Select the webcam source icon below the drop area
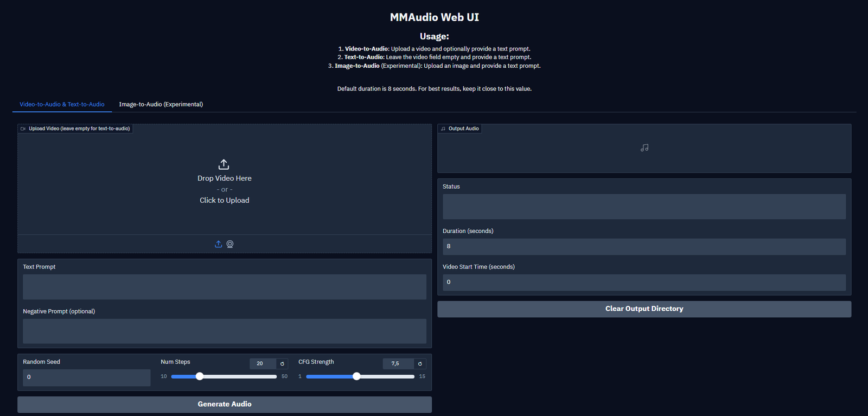The width and height of the screenshot is (868, 416). [230, 244]
